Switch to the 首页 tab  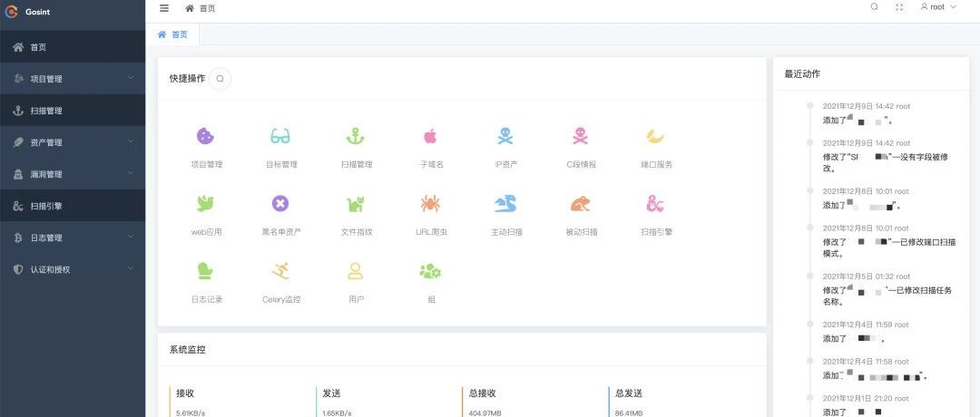coord(173,34)
